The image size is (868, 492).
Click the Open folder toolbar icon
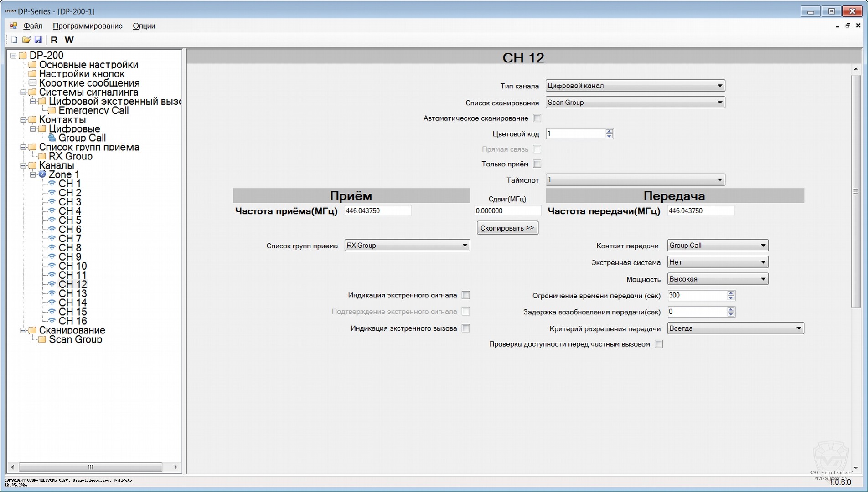point(26,40)
